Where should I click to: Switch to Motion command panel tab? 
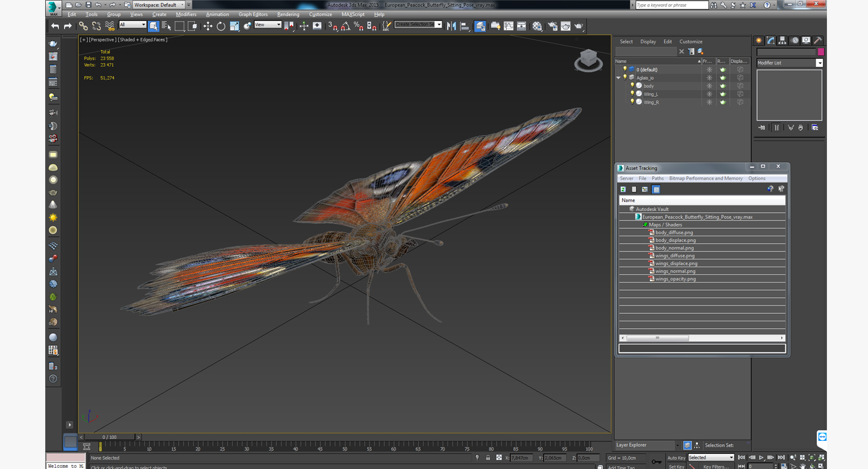[x=795, y=40]
